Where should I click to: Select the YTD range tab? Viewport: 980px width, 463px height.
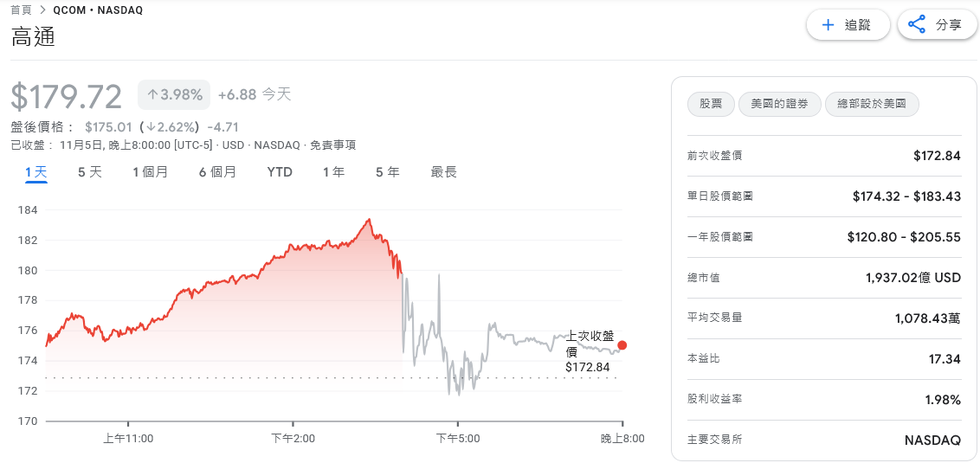280,172
